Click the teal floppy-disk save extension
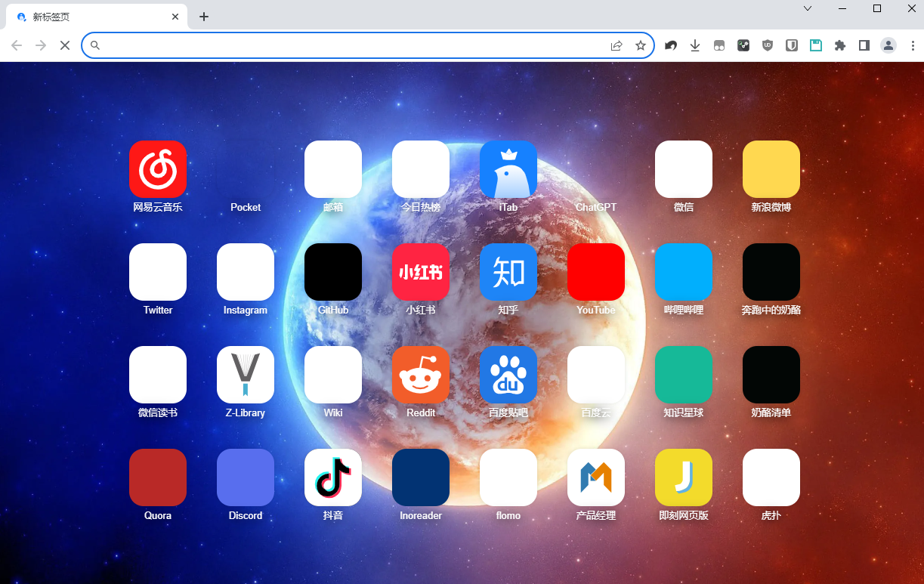The width and height of the screenshot is (924, 584). click(x=816, y=45)
